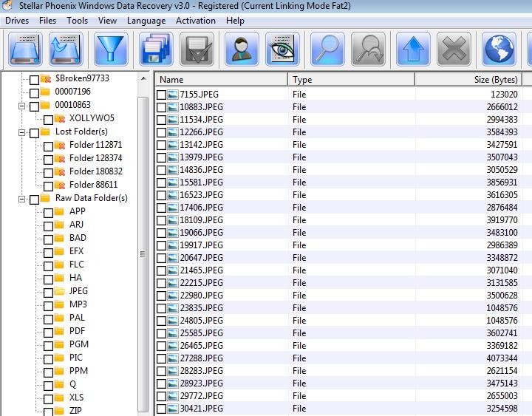Select file 18109.JPEG in the list

[201, 220]
